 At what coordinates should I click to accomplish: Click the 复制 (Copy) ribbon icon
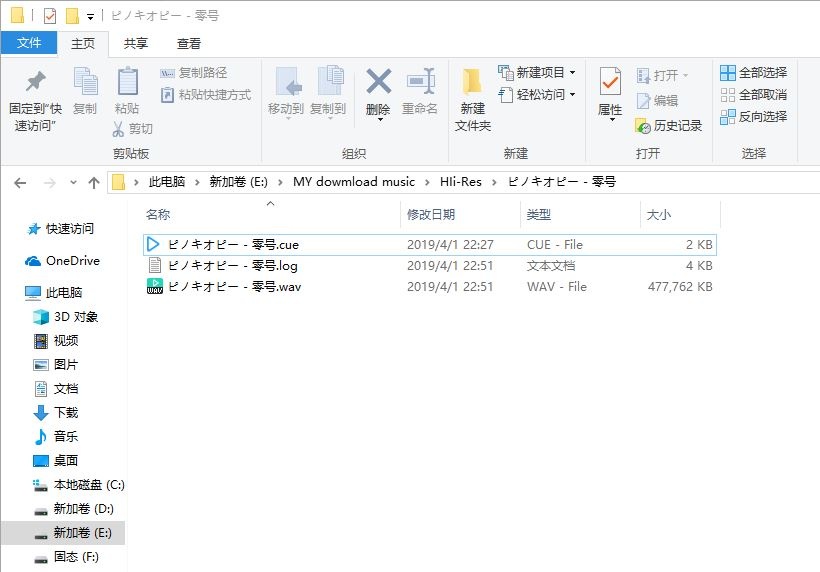pos(85,82)
